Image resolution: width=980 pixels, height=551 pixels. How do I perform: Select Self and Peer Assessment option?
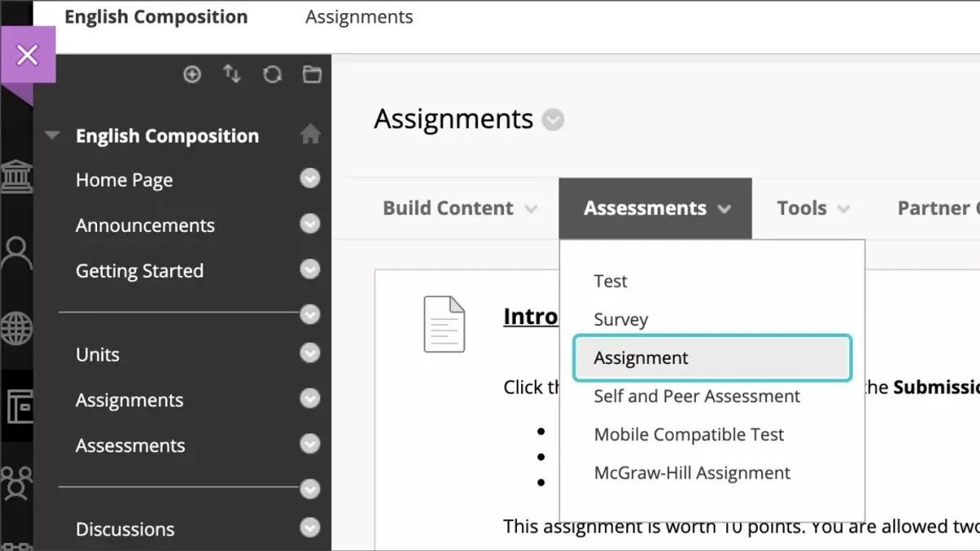[697, 396]
